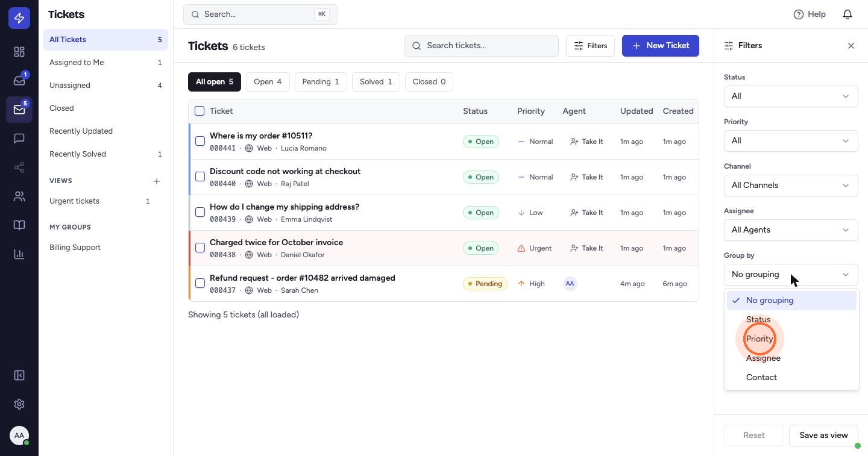The width and height of the screenshot is (868, 456).
Task: Switch to the Pending 1 tab
Action: (321, 82)
